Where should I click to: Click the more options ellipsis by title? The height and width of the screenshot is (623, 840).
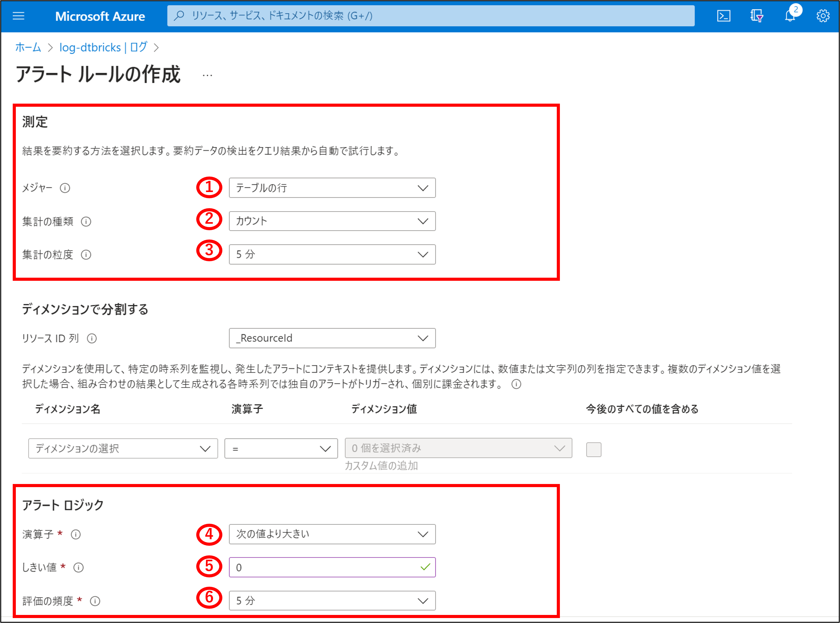click(x=207, y=75)
